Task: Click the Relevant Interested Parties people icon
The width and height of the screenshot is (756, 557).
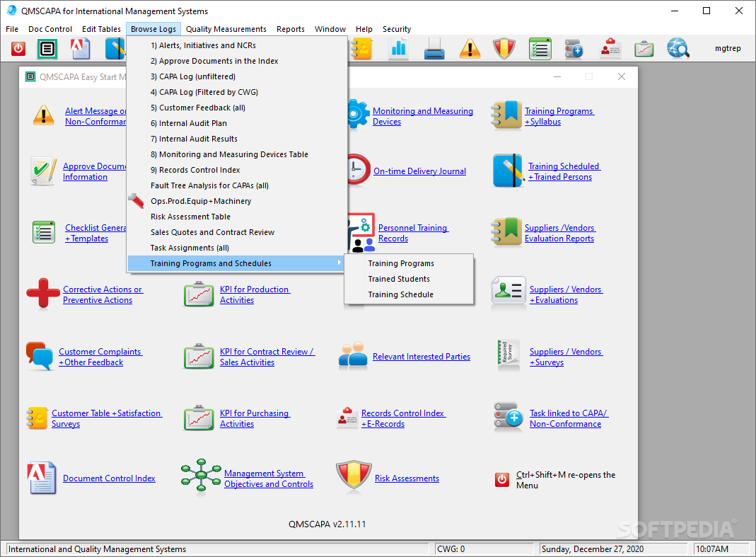Action: (x=354, y=356)
